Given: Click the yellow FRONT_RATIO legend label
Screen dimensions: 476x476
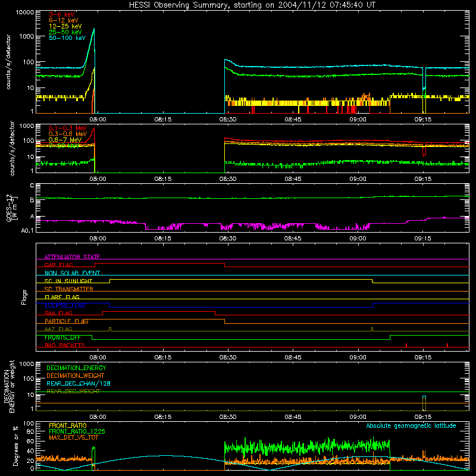Looking at the screenshot, I should pos(68,425).
